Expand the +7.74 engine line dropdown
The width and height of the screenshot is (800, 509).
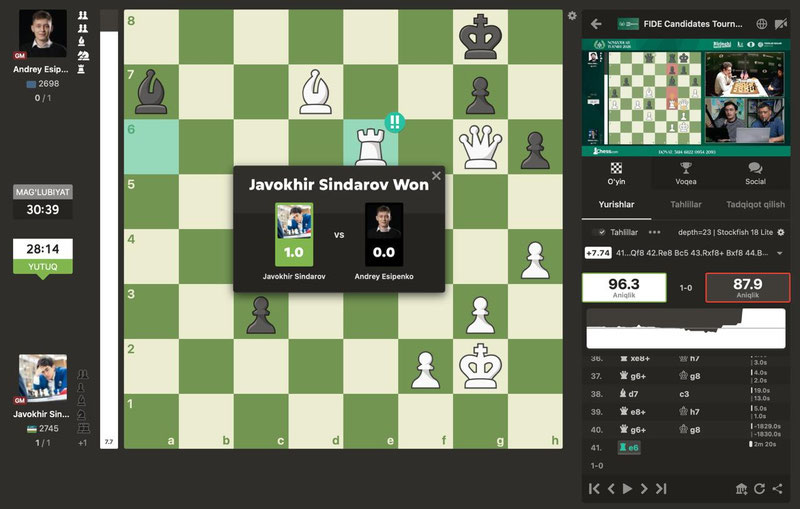(778, 253)
